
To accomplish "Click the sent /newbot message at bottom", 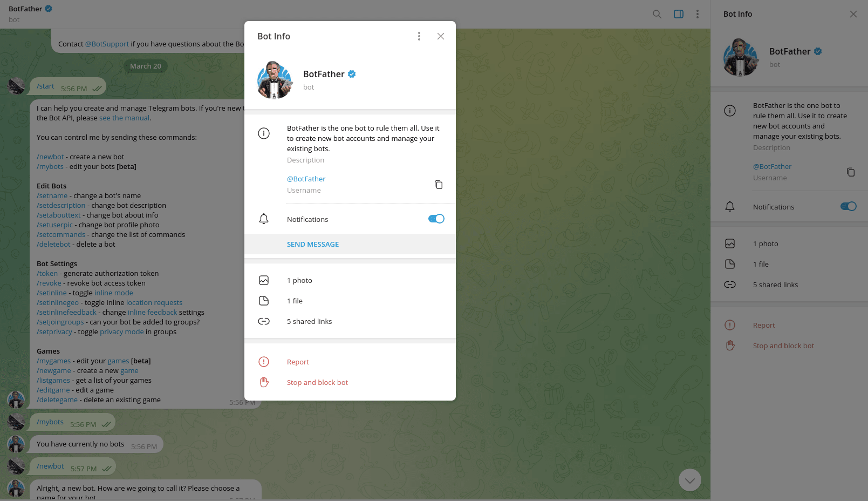I will pyautogui.click(x=73, y=466).
